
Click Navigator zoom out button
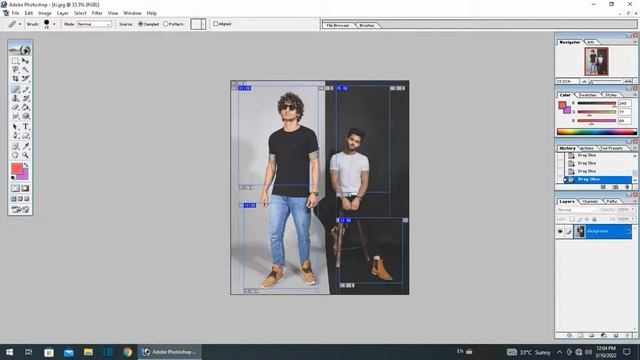pyautogui.click(x=584, y=81)
